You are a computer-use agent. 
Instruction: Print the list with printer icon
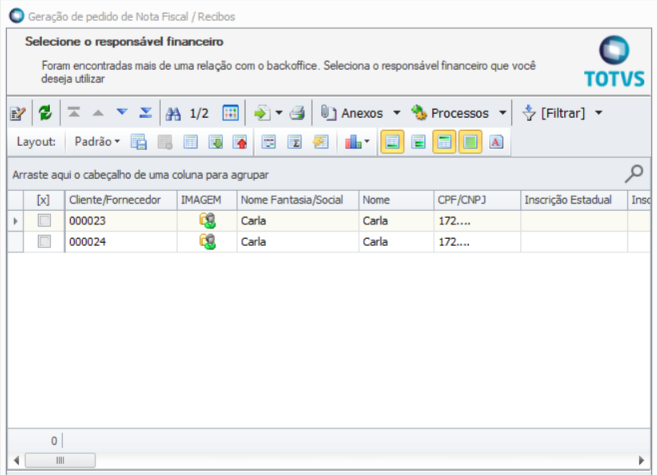coord(297,113)
